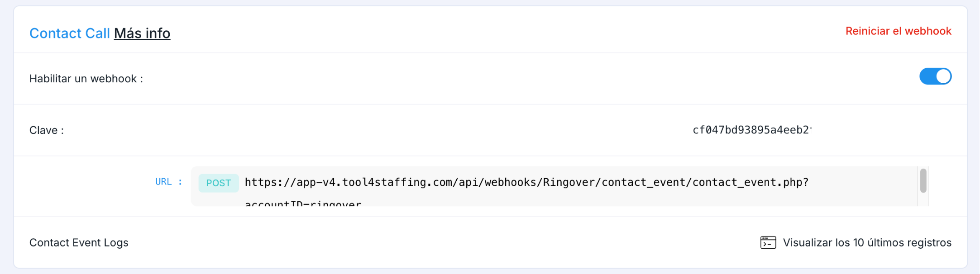Click the green POST method badge
This screenshot has width=980, height=274.
pos(218,183)
